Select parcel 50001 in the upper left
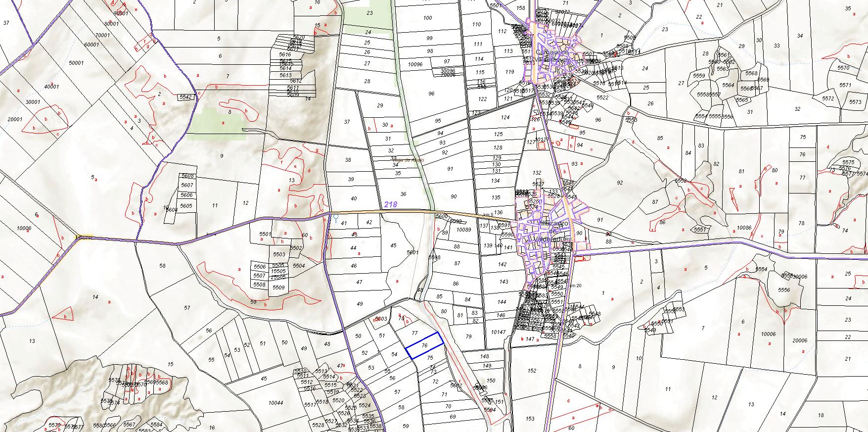This screenshot has width=868, height=432. click(76, 63)
